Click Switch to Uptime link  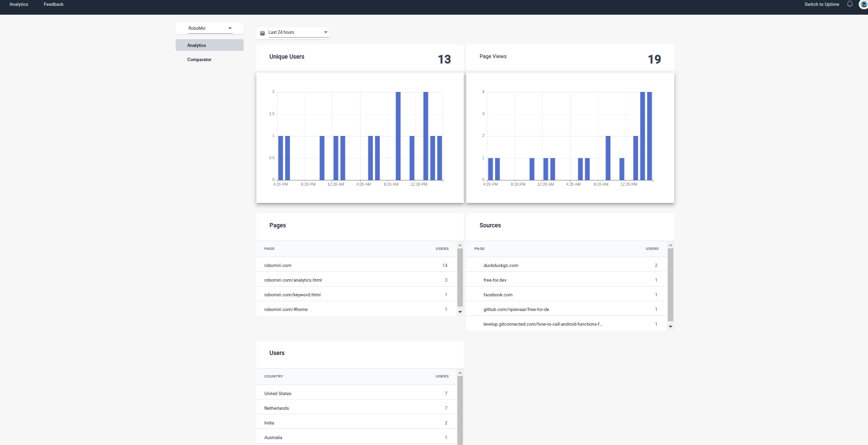tap(822, 4)
